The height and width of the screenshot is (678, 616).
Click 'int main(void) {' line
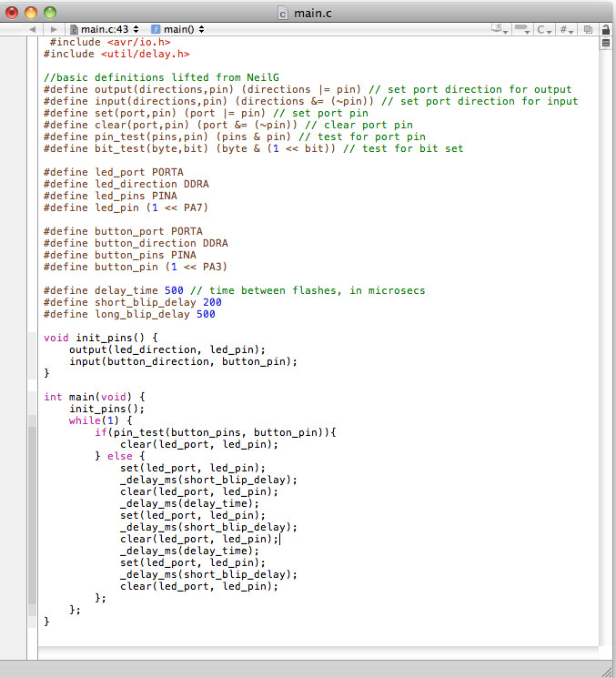tap(95, 397)
